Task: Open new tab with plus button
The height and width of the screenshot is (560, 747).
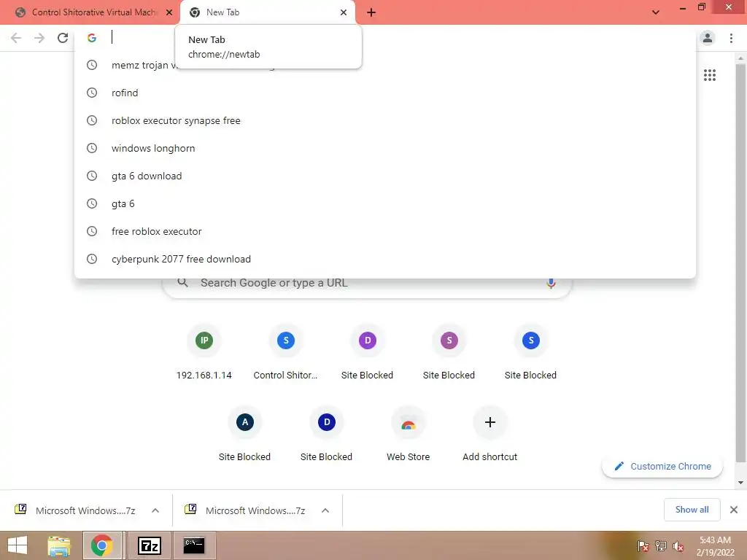Action: (x=371, y=12)
